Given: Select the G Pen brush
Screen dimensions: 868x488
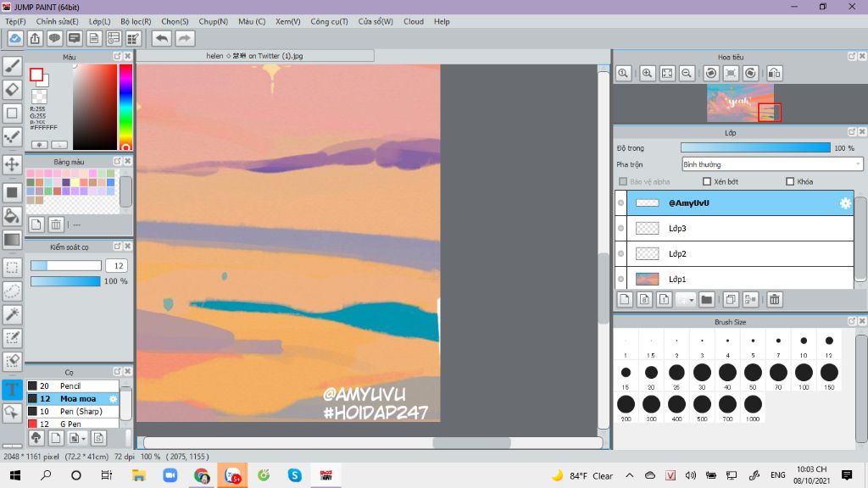Looking at the screenshot, I should 73,424.
